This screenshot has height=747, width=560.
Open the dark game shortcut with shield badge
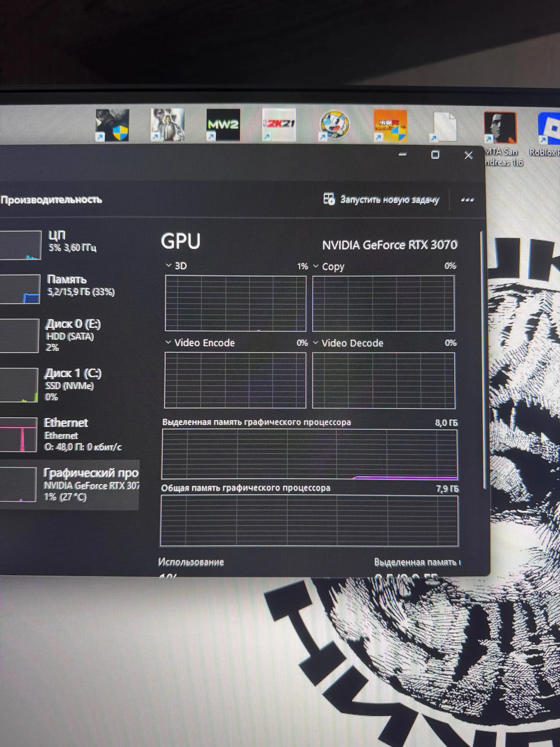point(112,125)
